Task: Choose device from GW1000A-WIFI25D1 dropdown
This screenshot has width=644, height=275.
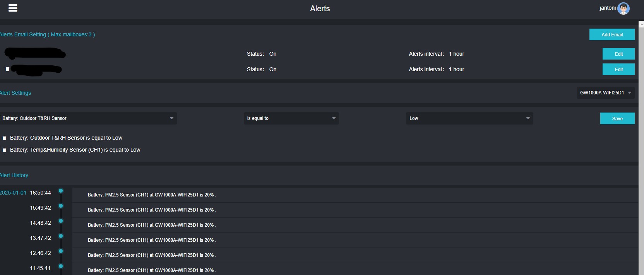Action: point(605,93)
